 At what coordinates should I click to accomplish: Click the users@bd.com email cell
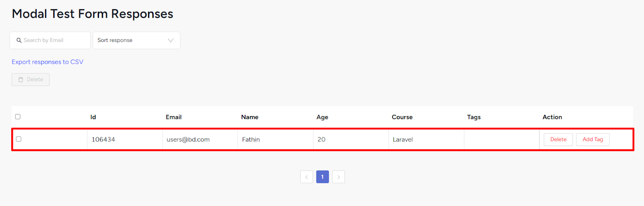point(188,139)
